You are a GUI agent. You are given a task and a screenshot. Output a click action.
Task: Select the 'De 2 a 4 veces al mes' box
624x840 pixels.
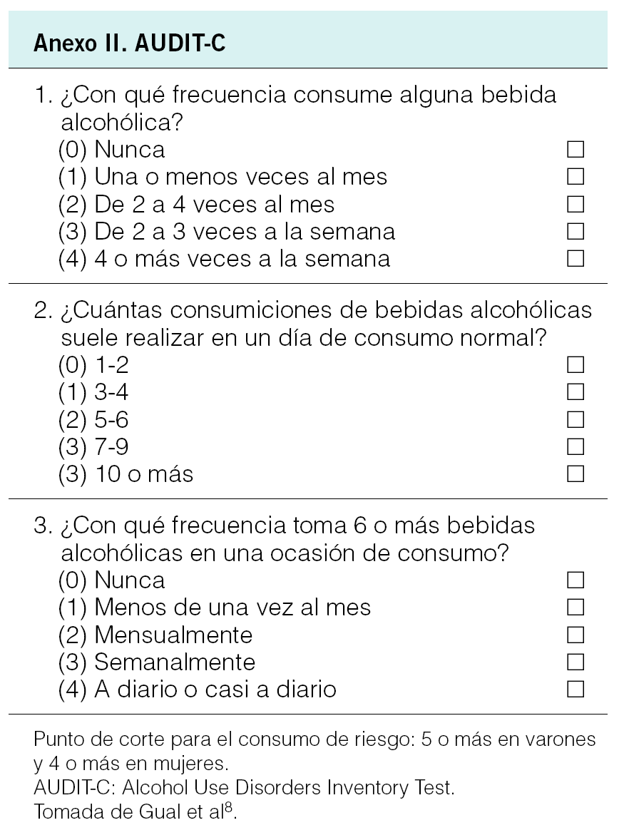576,204
